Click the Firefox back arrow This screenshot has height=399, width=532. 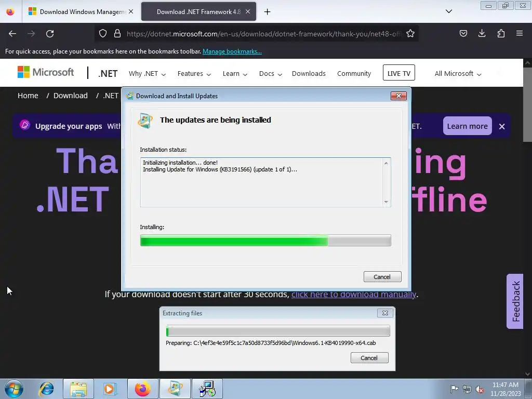[x=12, y=34]
